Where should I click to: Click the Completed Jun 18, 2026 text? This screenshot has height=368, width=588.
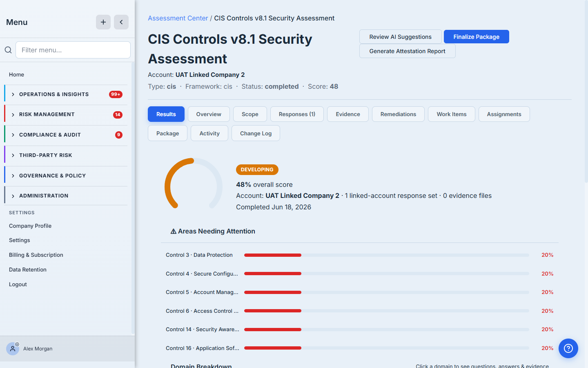coord(274,207)
